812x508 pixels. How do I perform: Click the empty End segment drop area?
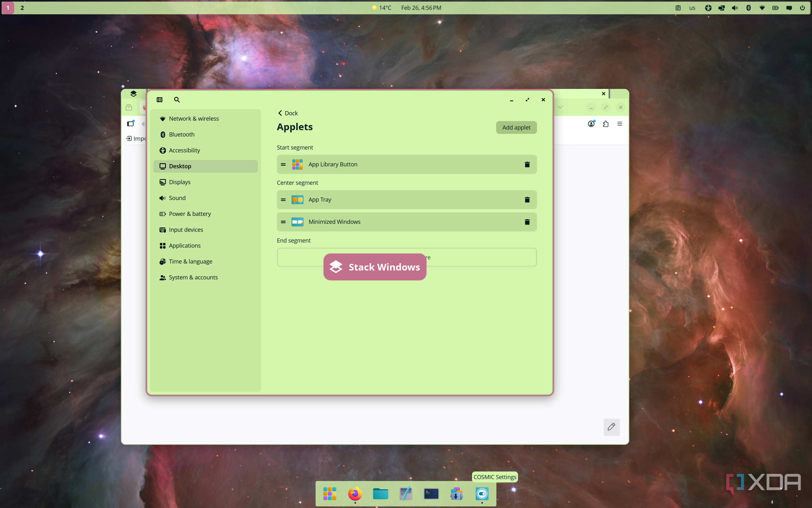407,257
